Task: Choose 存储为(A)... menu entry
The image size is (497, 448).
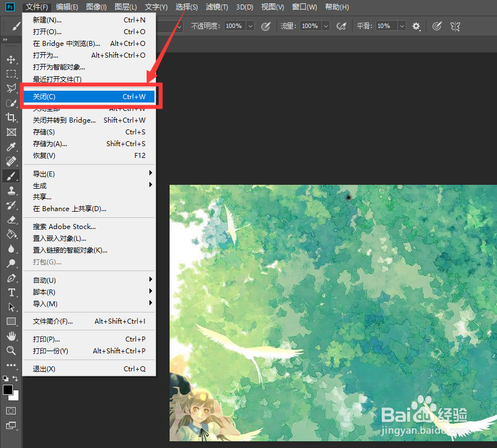Action: [89, 143]
